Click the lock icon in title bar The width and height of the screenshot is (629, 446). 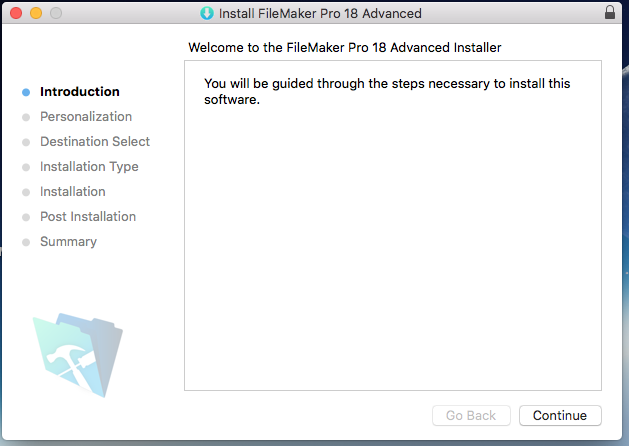(610, 12)
